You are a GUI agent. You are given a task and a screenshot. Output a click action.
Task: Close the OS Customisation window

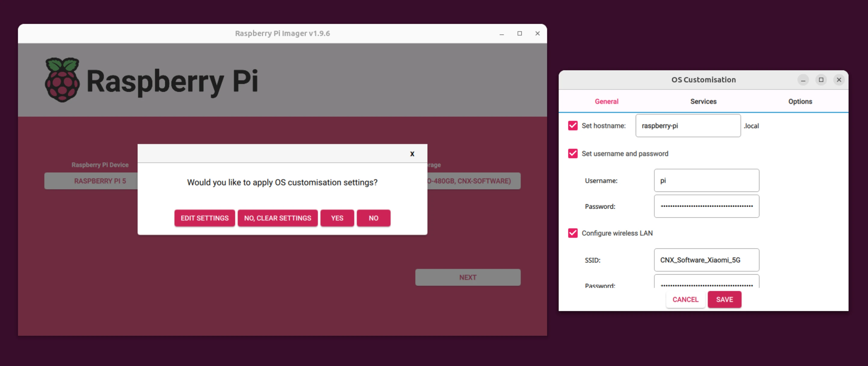pyautogui.click(x=839, y=80)
